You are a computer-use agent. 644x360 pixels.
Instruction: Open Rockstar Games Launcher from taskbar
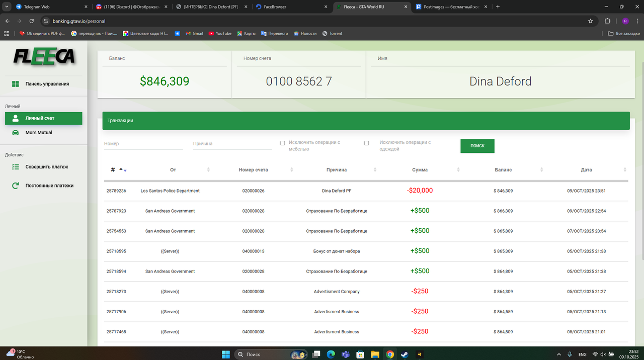tap(419, 354)
